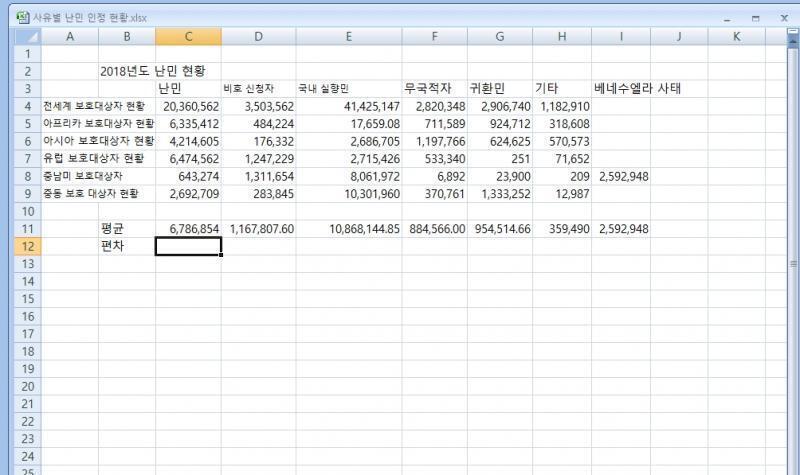Click the 편차 label cell
The image size is (800, 475).
127,246
